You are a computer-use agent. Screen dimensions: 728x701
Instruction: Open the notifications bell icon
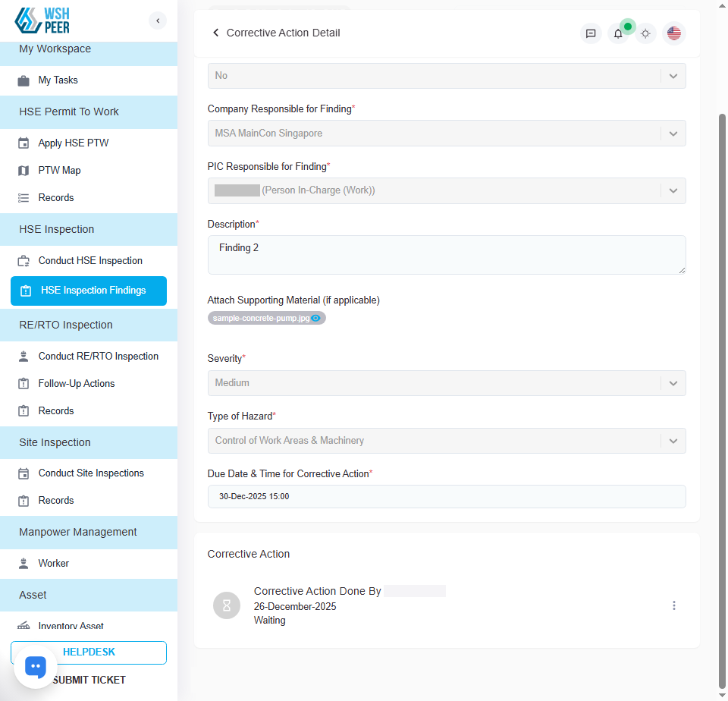click(618, 33)
